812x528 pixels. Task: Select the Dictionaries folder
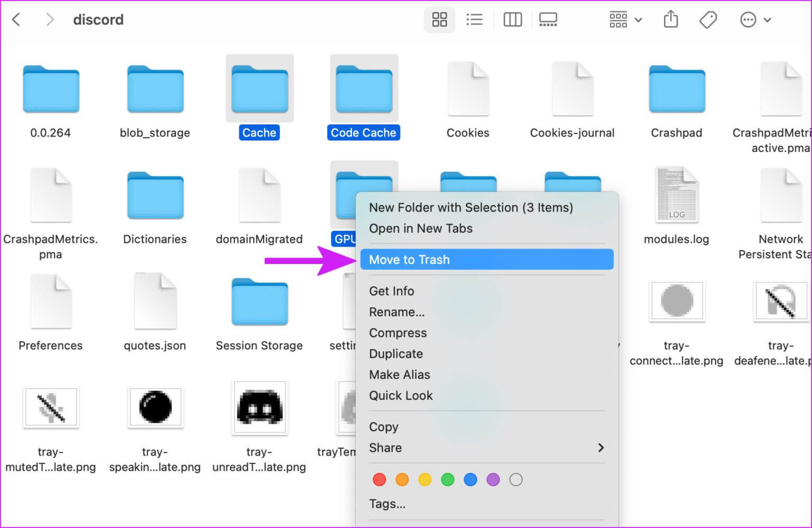pos(155,195)
